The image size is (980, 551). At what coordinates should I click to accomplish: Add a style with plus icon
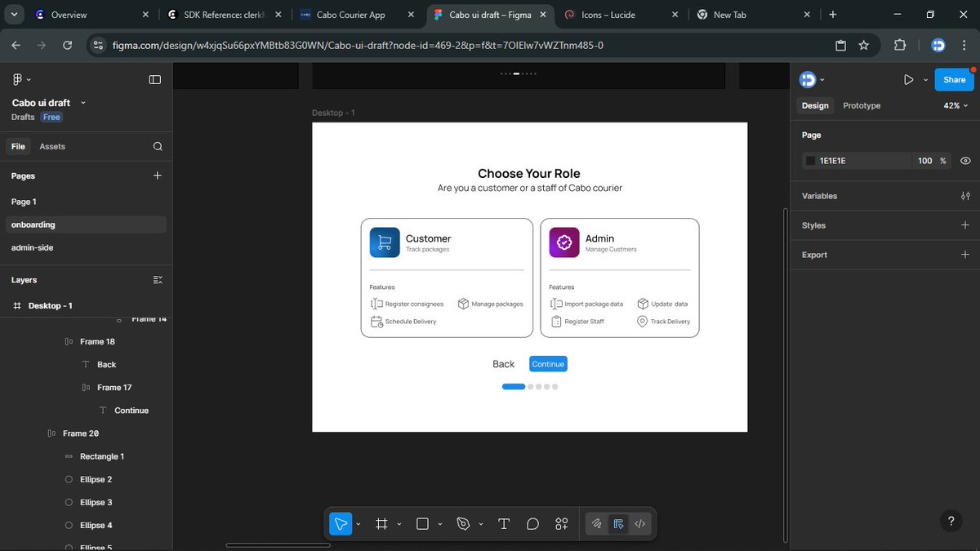[965, 225]
